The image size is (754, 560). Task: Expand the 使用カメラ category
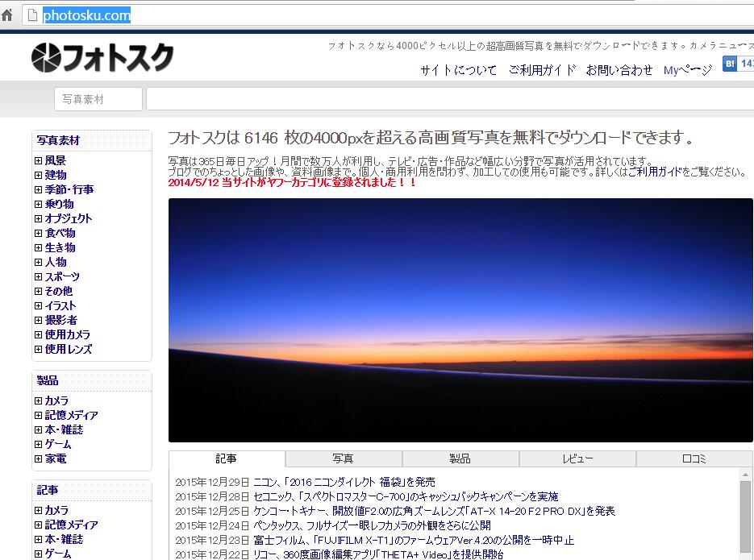39,334
